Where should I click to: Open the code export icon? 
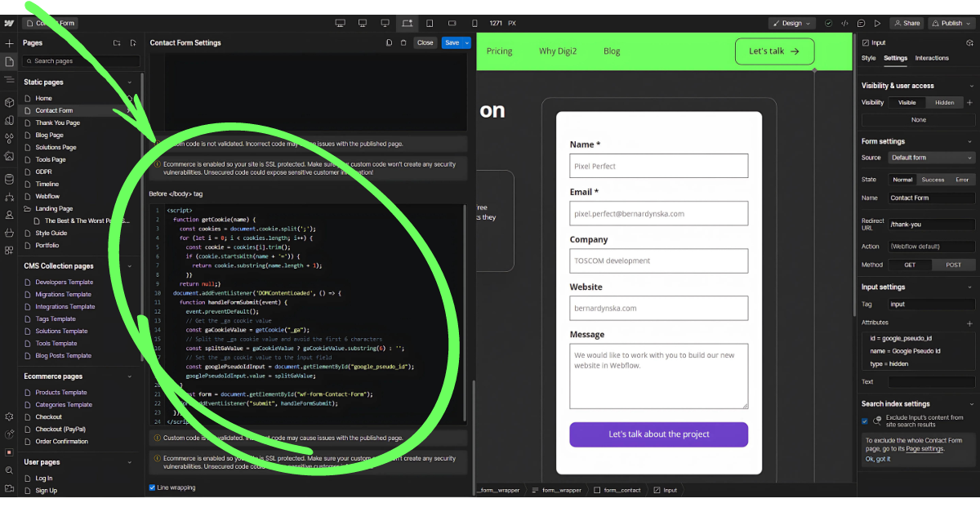(x=844, y=23)
